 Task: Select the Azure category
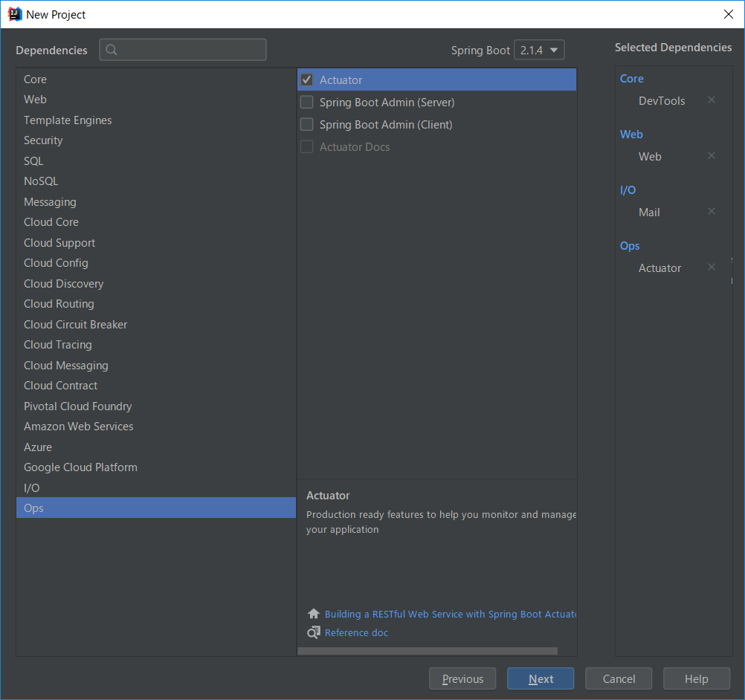pyautogui.click(x=156, y=447)
